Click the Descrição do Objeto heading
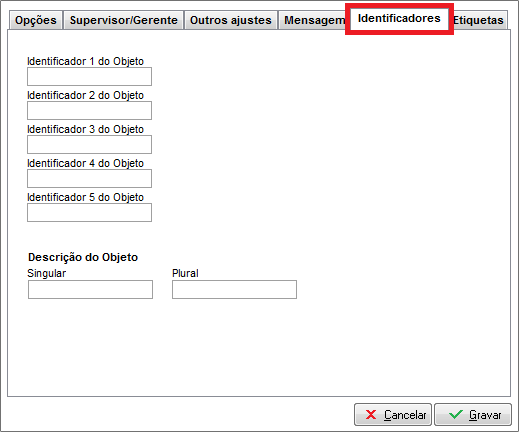 (x=83, y=257)
